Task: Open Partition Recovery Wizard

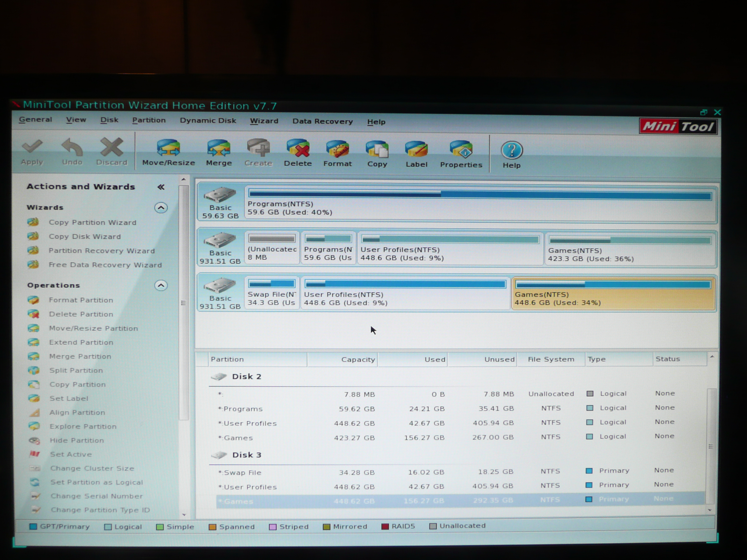Action: tap(102, 251)
